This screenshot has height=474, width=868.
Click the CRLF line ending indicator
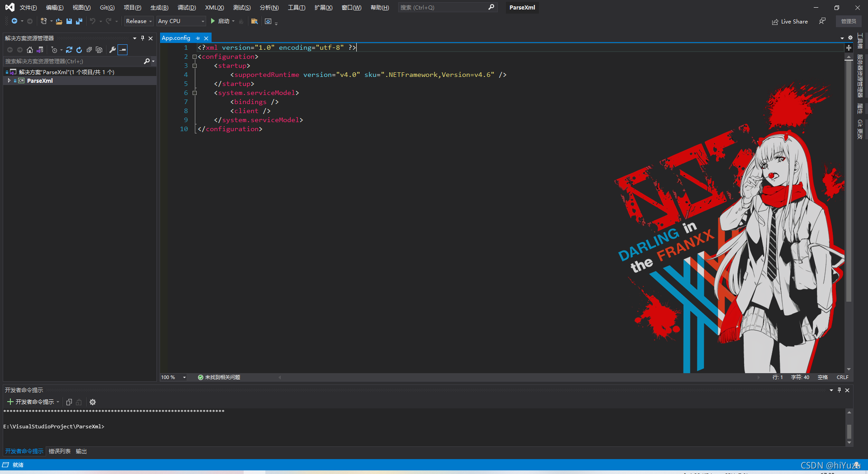click(842, 377)
